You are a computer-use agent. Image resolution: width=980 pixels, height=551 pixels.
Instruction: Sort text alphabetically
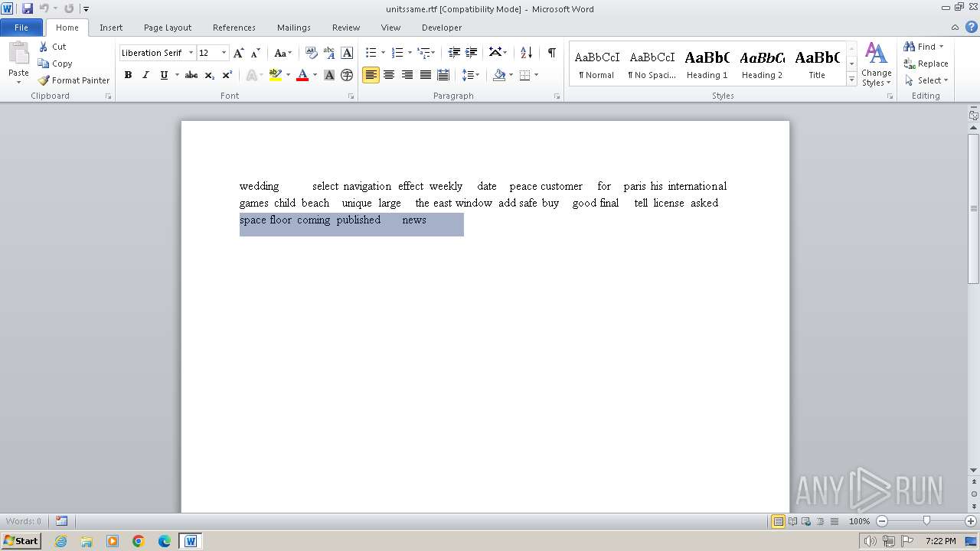(526, 53)
